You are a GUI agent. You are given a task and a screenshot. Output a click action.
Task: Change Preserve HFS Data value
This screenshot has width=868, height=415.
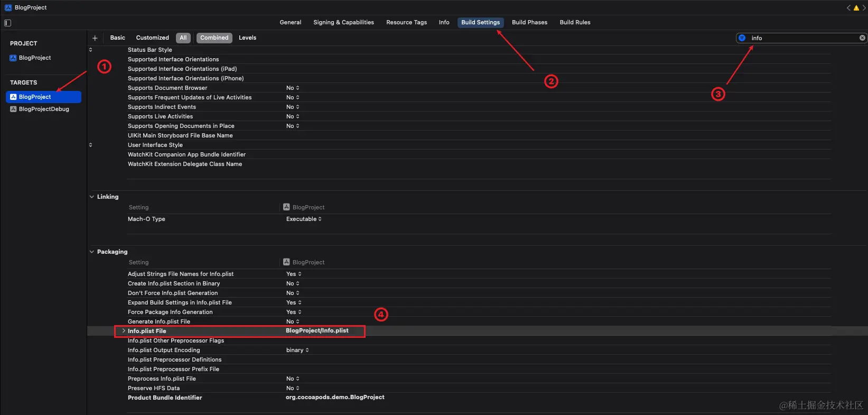point(293,388)
